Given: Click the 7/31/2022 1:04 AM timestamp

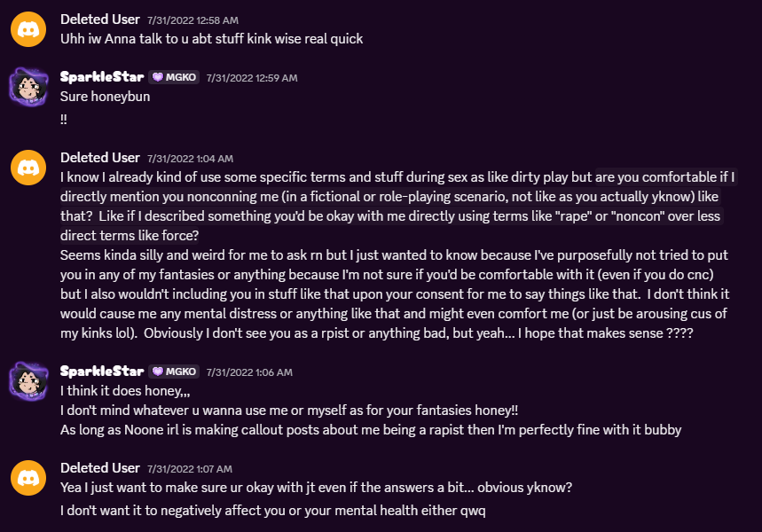Looking at the screenshot, I should (x=190, y=159).
